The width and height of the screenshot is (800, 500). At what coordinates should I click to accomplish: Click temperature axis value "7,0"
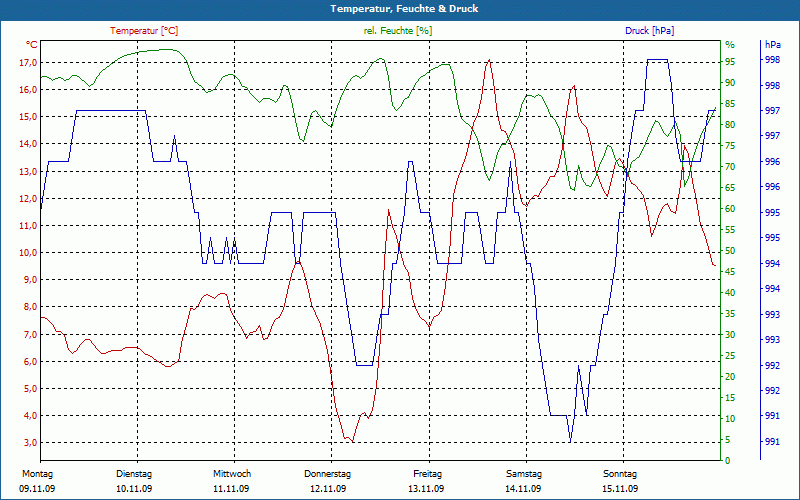point(30,334)
